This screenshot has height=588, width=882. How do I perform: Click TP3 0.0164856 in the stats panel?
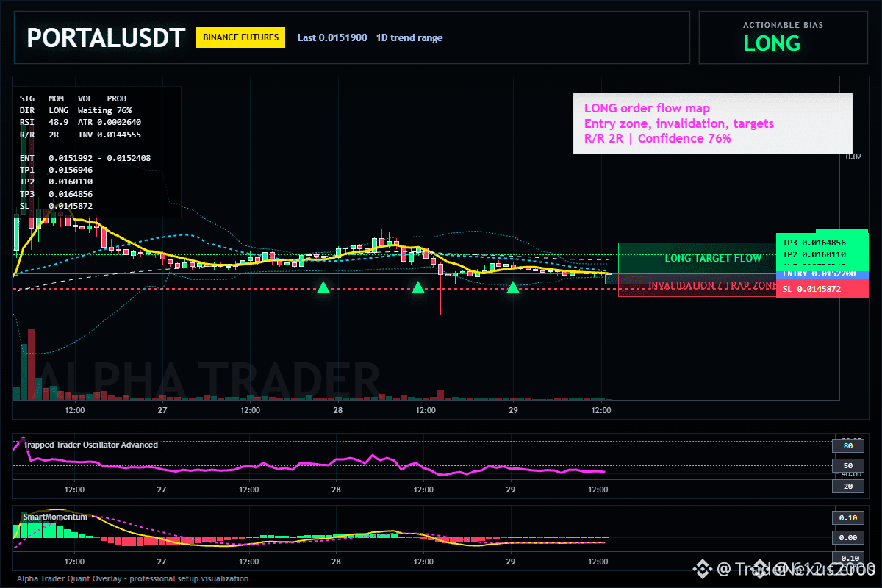tap(56, 193)
